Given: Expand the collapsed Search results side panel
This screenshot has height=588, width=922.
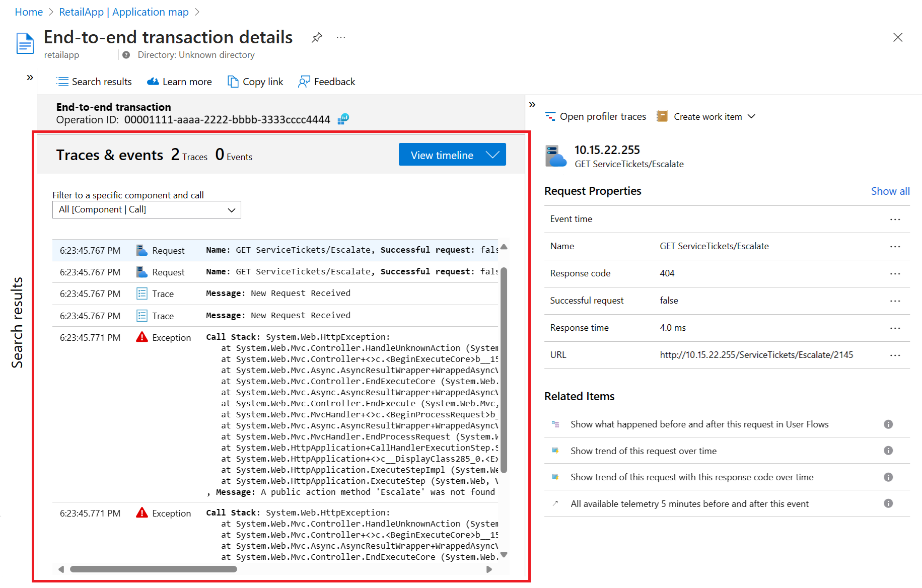Looking at the screenshot, I should 30,78.
